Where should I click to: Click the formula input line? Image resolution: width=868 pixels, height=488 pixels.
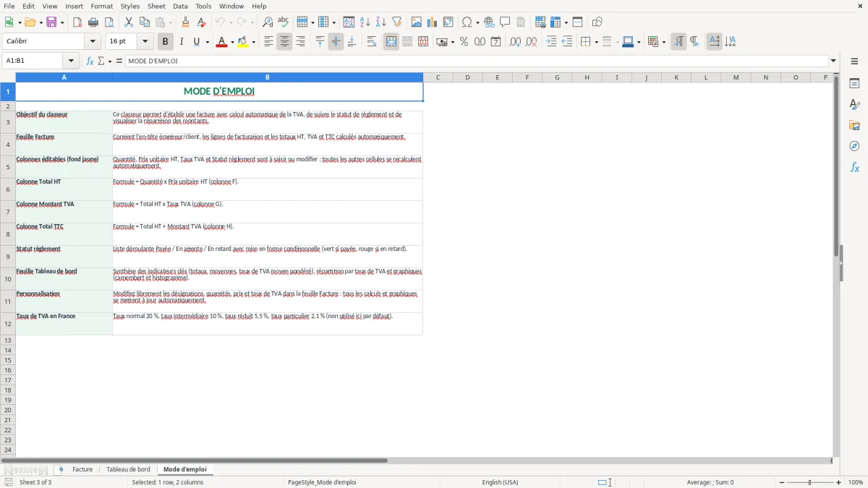tap(477, 61)
